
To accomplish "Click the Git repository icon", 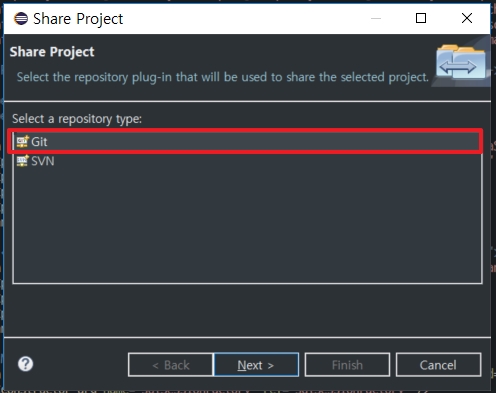I will coord(23,142).
